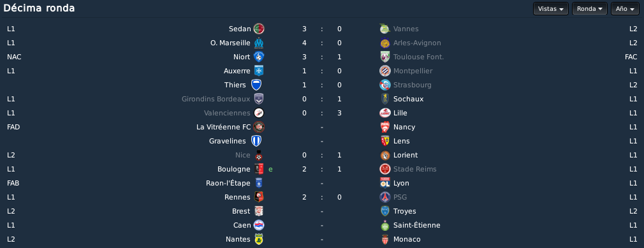Click the Lille club crest
This screenshot has width=644, height=248.
pyautogui.click(x=385, y=113)
